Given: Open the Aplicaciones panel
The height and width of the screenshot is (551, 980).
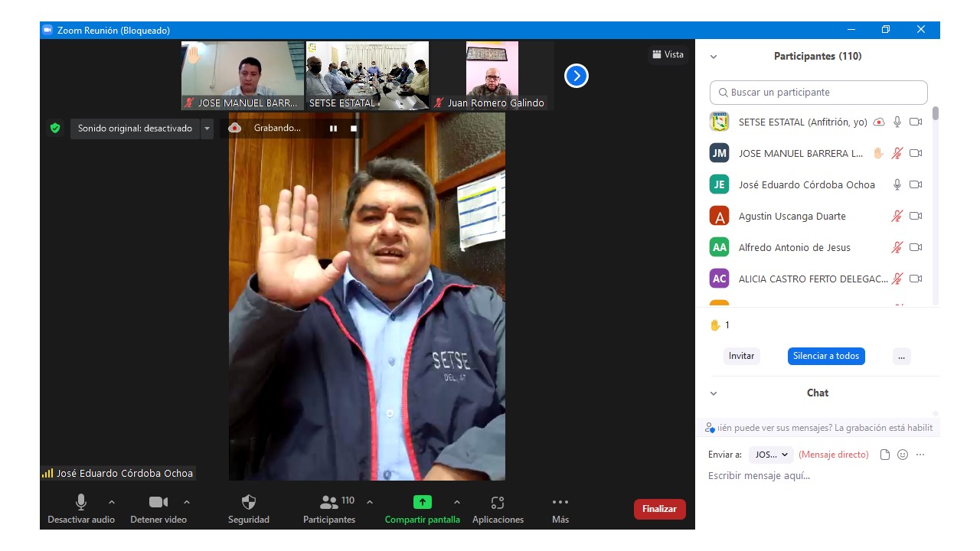Looking at the screenshot, I should [498, 509].
